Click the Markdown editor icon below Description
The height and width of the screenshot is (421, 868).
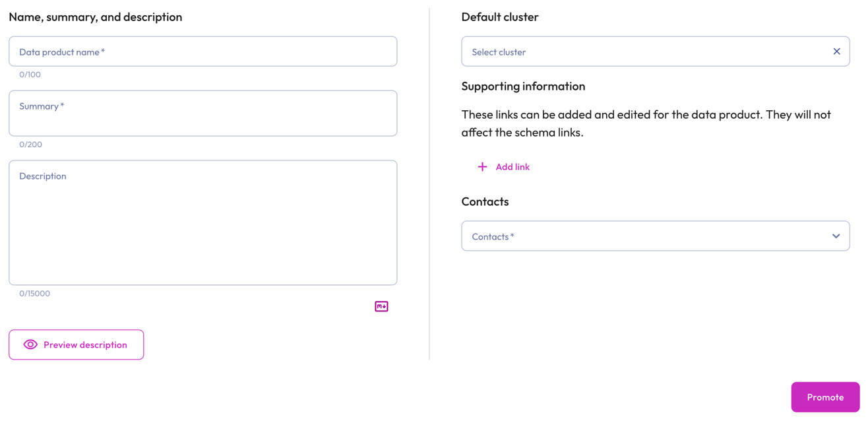coord(381,306)
